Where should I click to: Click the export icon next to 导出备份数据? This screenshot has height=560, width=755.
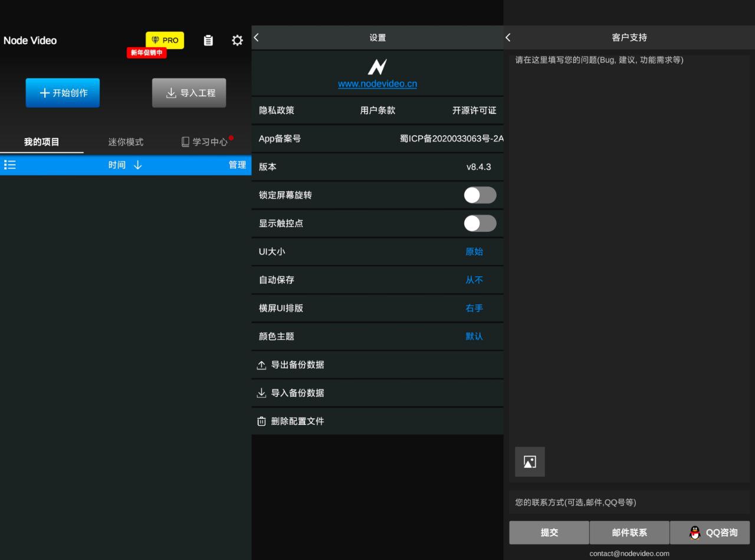pyautogui.click(x=262, y=365)
